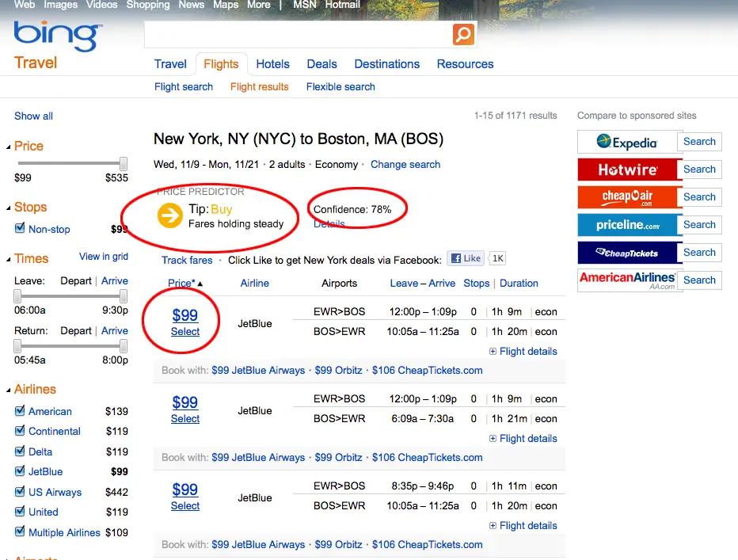Switch Return times to Arrive
This screenshot has height=560, width=738.
coord(114,330)
